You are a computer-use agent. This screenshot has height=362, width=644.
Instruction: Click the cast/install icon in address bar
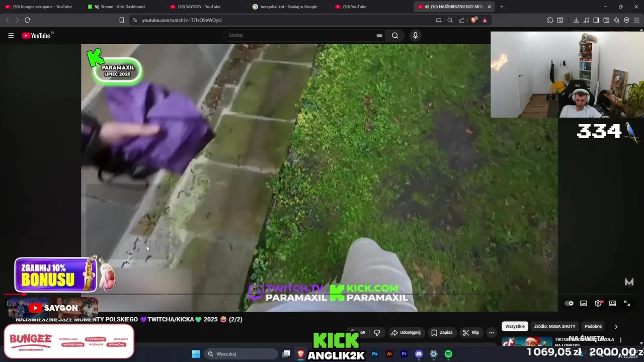[x=438, y=20]
